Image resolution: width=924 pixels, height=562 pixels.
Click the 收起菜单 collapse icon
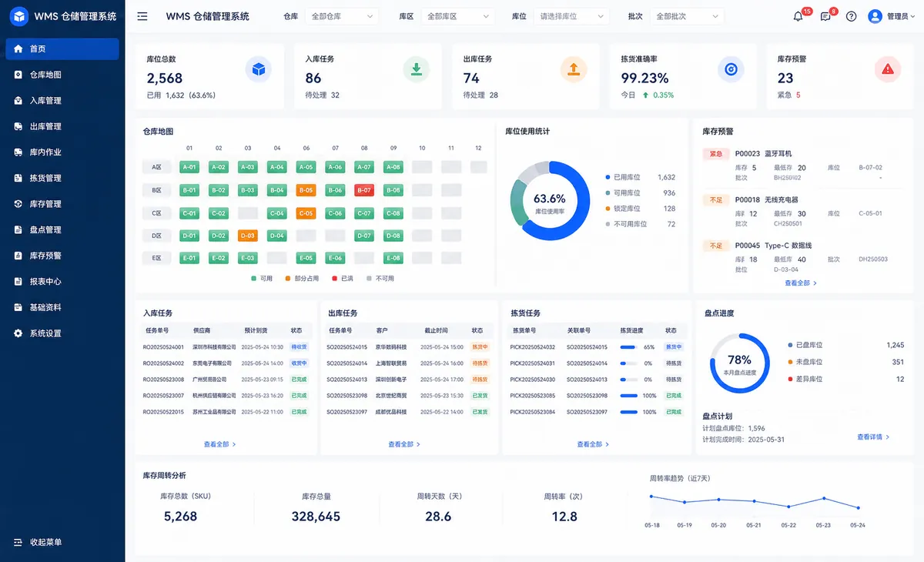[x=18, y=542]
